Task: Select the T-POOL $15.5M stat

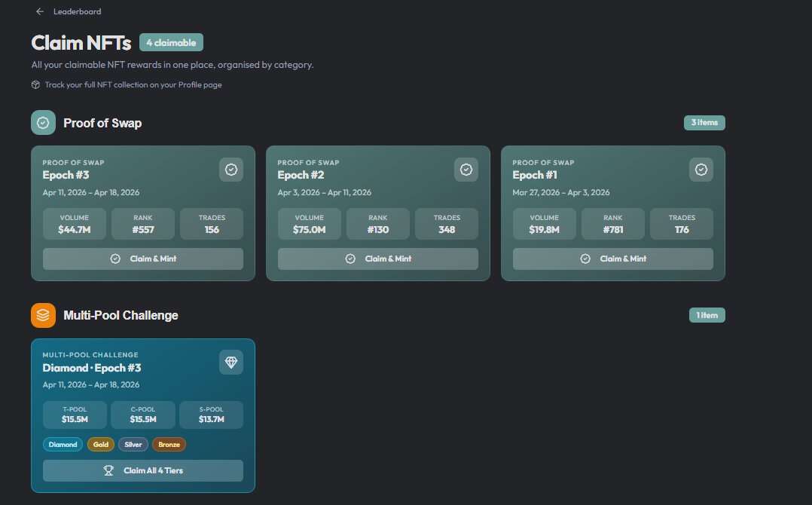Action: (x=75, y=415)
